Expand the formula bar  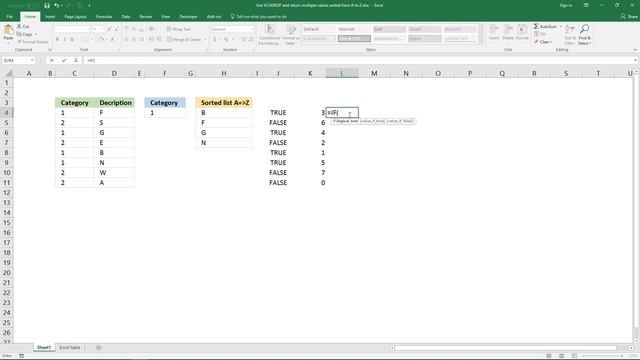(636, 60)
